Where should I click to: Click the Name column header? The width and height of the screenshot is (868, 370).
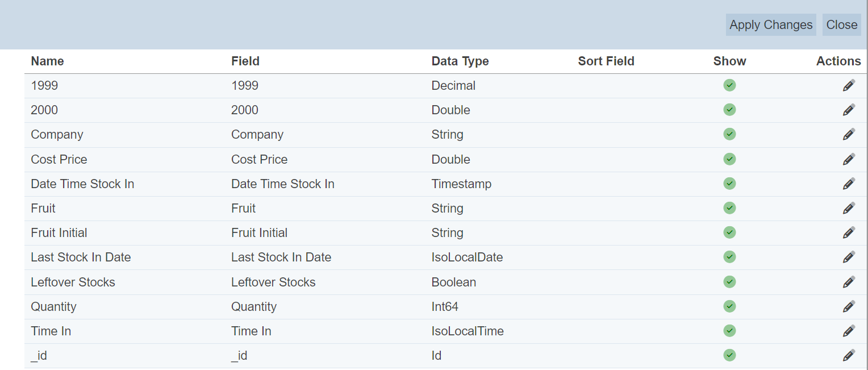point(47,61)
